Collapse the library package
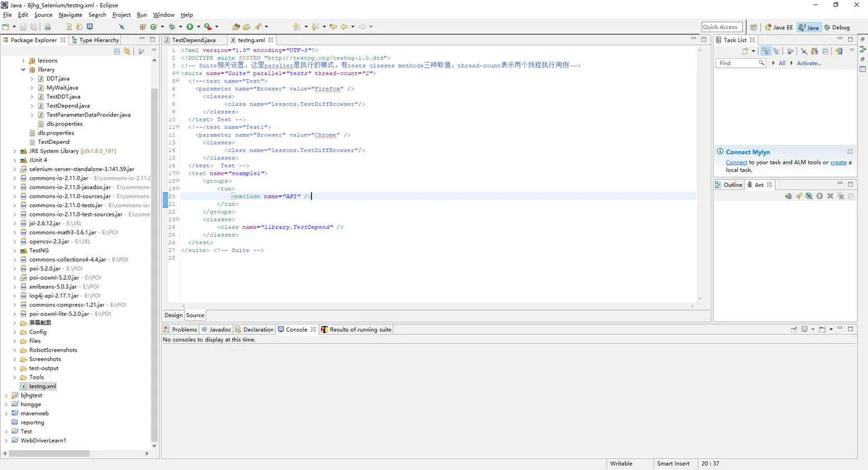 (x=24, y=69)
